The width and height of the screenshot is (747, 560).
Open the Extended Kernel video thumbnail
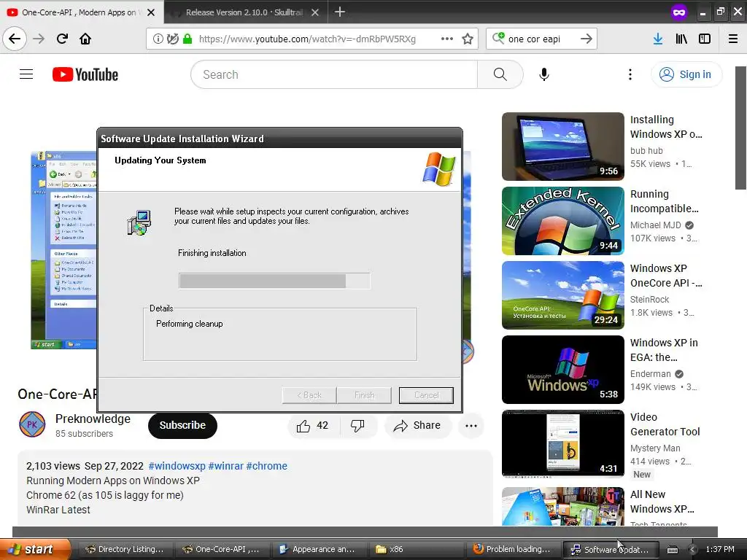click(x=562, y=220)
